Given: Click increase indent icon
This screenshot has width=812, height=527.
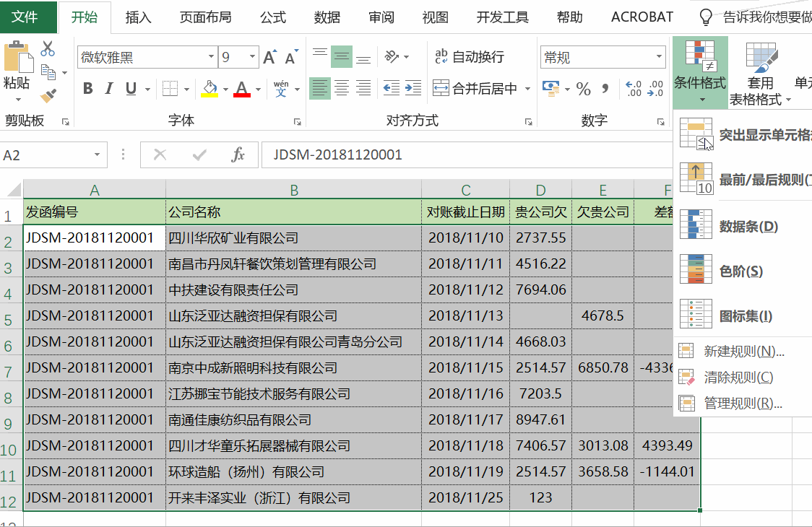Looking at the screenshot, I should pyautogui.click(x=413, y=88).
